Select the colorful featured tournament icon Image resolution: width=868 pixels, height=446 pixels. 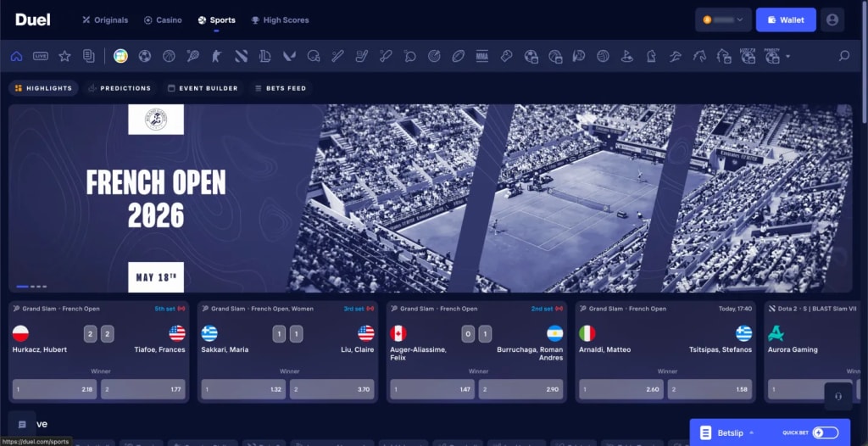pos(120,56)
